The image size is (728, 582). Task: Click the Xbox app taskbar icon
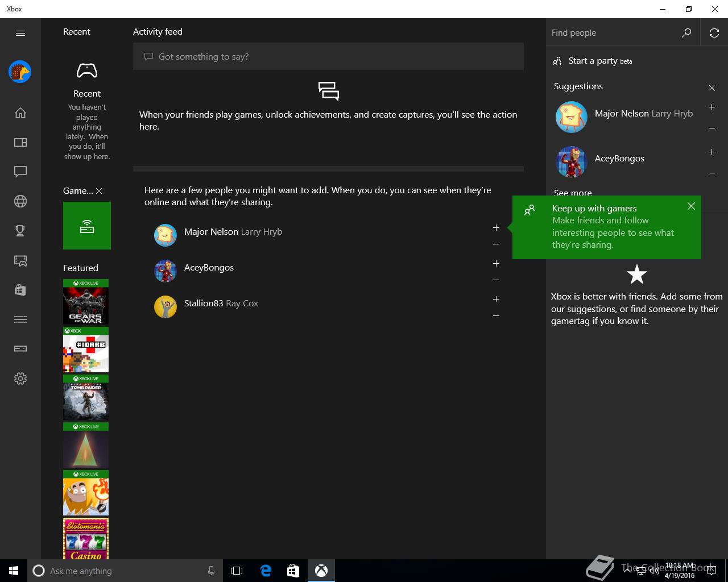pyautogui.click(x=321, y=571)
